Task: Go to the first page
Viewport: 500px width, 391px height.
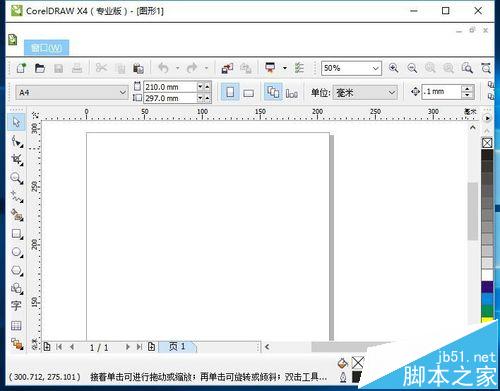Action: click(x=59, y=347)
